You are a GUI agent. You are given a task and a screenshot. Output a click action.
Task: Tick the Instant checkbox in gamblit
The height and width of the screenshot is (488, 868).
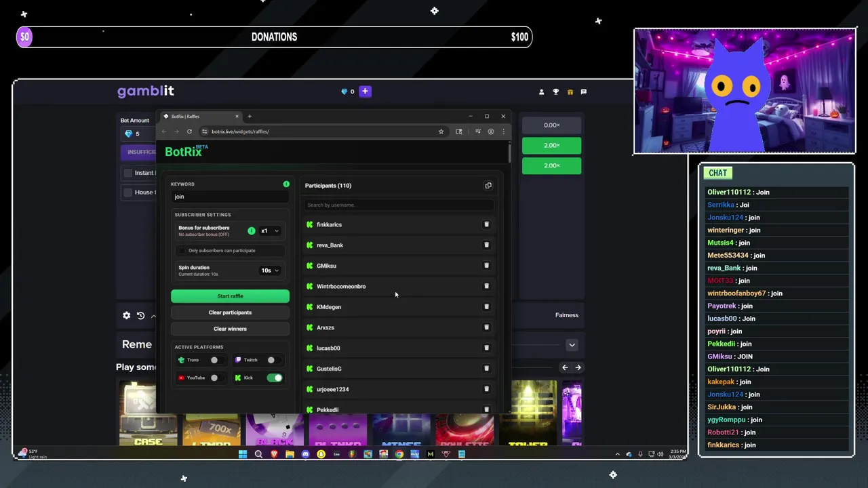[x=127, y=173]
